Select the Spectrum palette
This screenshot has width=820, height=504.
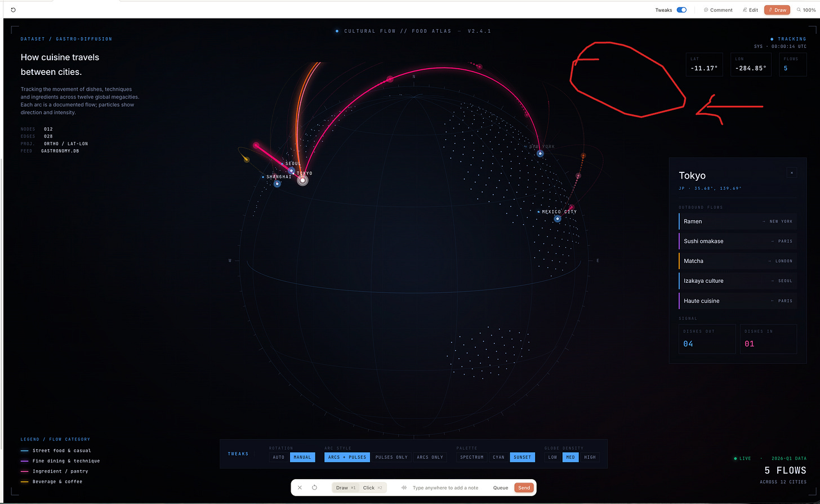[x=472, y=457]
